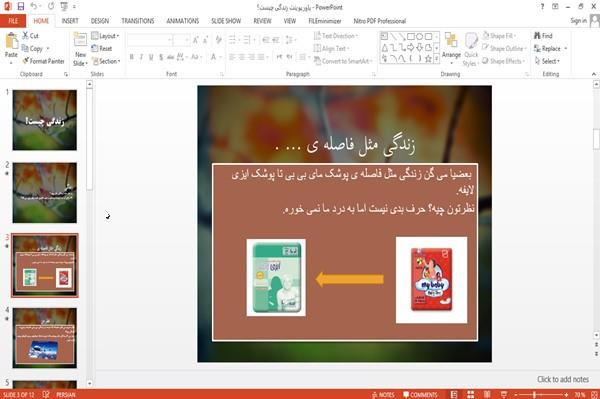Start Slide Show from status bar icon

tap(504, 394)
